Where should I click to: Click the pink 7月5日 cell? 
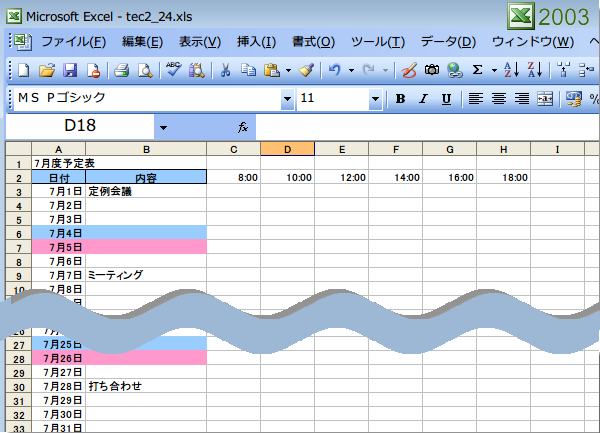point(59,247)
